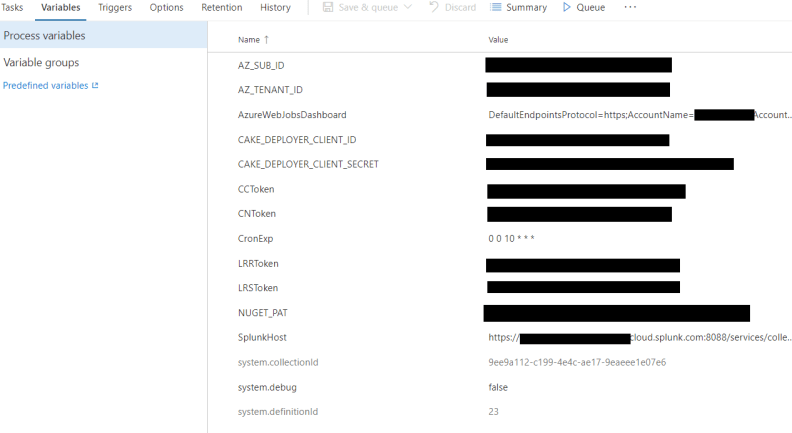The height and width of the screenshot is (433, 792).
Task: Click the system.definitionId value 23
Action: coord(493,412)
